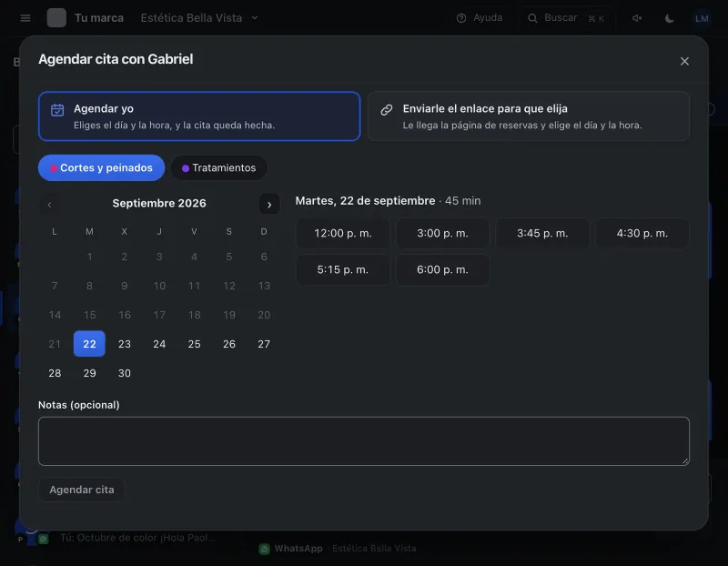Click the Martes, 22 de septiembre heading
This screenshot has width=728, height=566.
coord(366,200)
